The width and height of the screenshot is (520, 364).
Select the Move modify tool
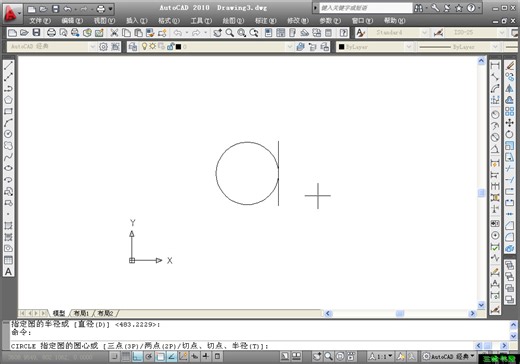coord(510,123)
